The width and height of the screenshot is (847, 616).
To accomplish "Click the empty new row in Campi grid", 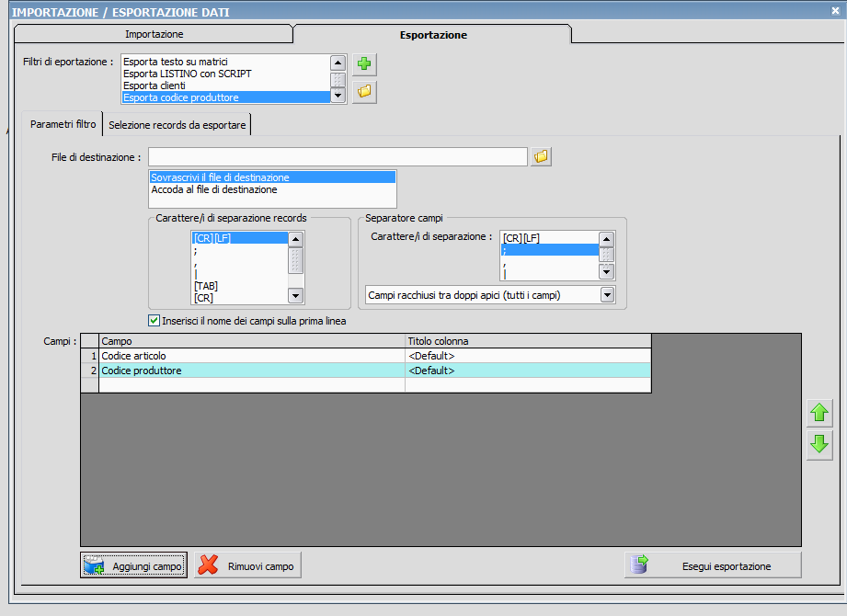I will (366, 385).
